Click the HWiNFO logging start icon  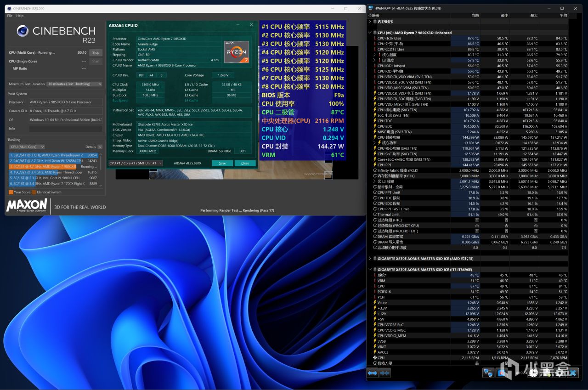pyautogui.click(x=547, y=373)
